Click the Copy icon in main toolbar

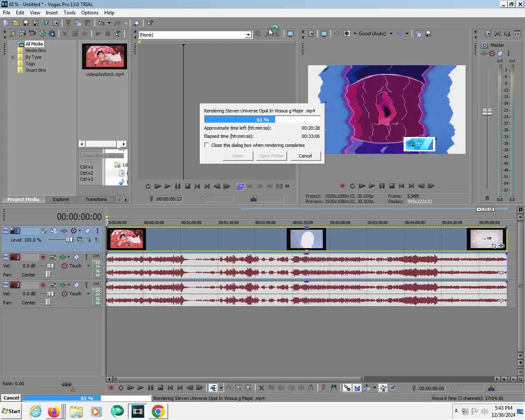coord(78,23)
